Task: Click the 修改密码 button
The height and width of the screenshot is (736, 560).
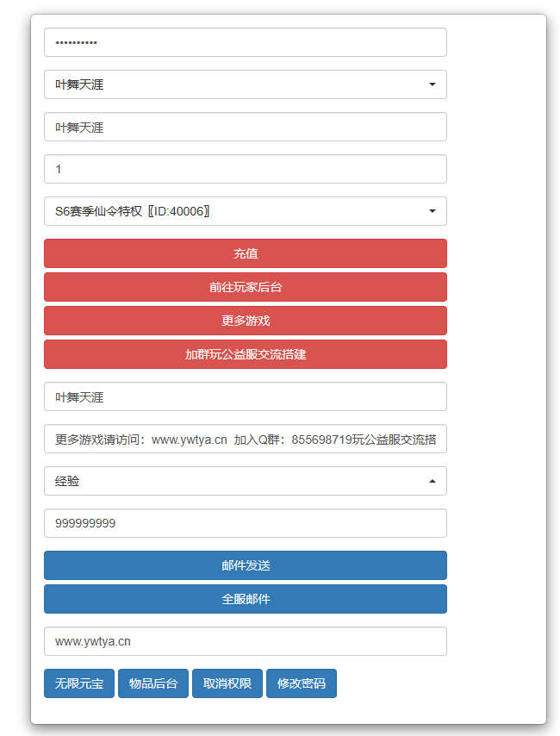Action: [302, 683]
